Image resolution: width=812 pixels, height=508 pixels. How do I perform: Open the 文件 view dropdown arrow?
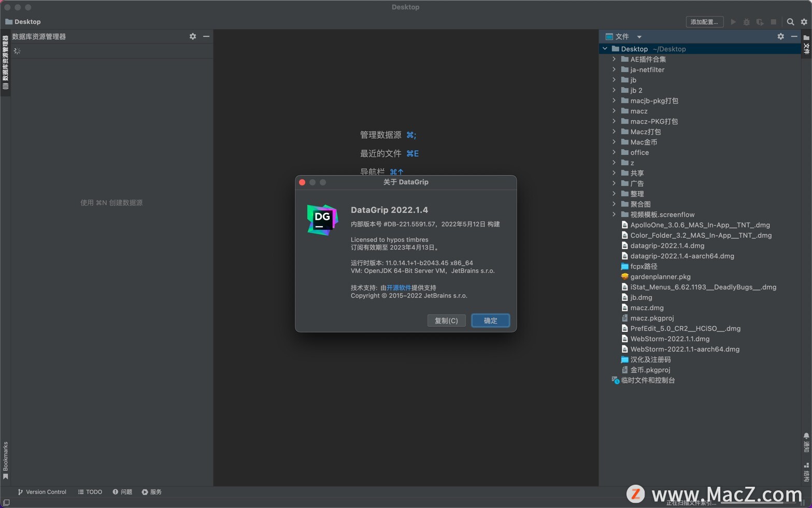tap(639, 37)
